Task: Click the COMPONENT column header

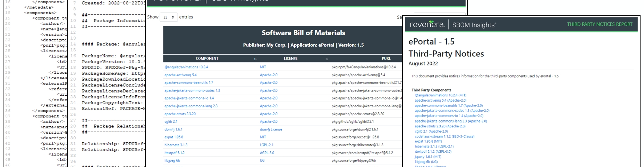Action: pos(207,58)
